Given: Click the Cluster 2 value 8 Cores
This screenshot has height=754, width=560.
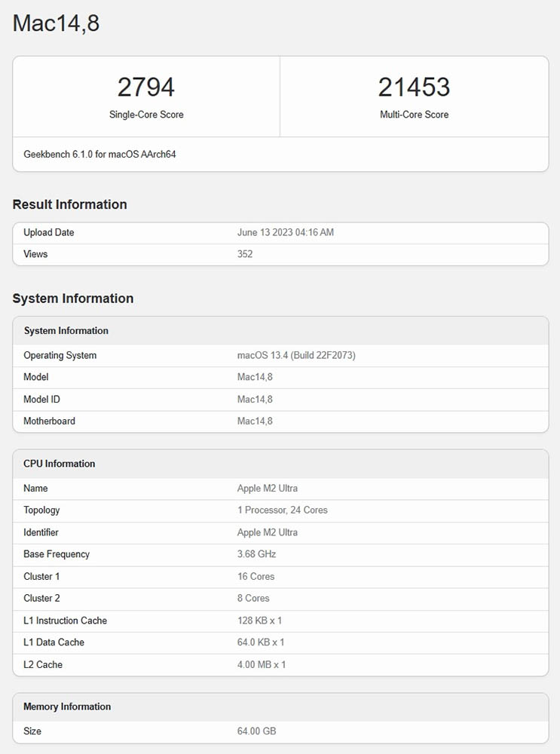Looking at the screenshot, I should pos(253,599).
